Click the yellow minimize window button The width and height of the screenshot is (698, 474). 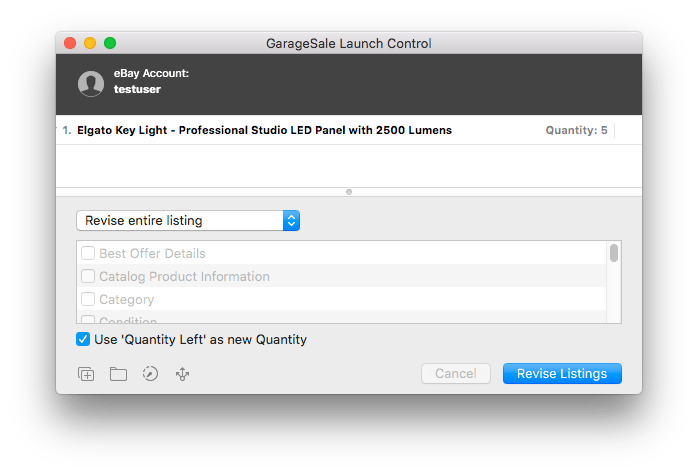(x=90, y=44)
